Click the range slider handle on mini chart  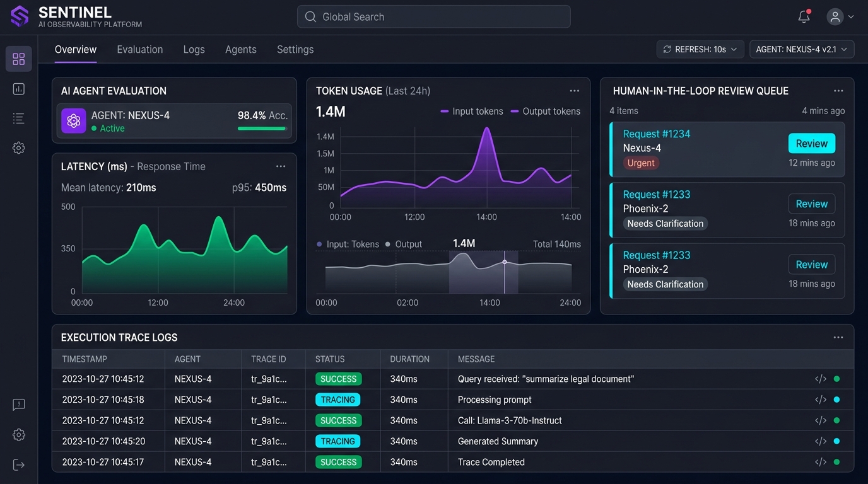click(x=505, y=262)
